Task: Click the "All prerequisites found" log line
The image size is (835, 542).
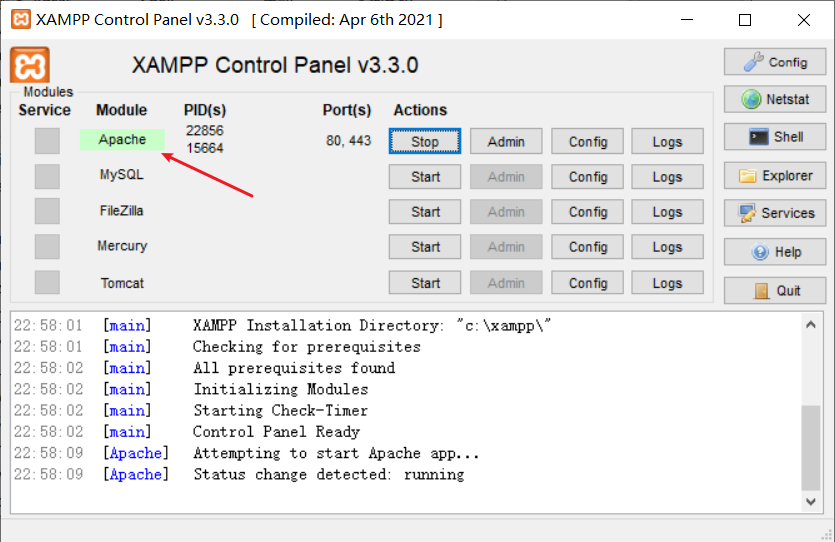Action: coord(294,368)
